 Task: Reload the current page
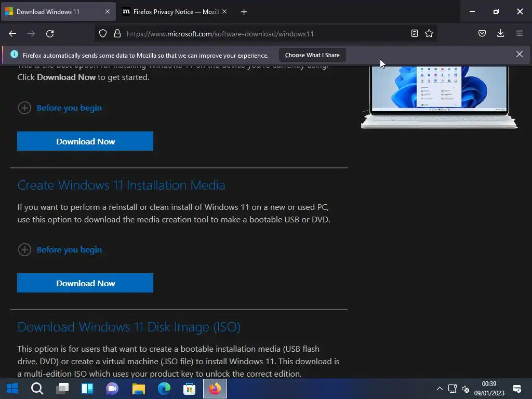coord(50,34)
